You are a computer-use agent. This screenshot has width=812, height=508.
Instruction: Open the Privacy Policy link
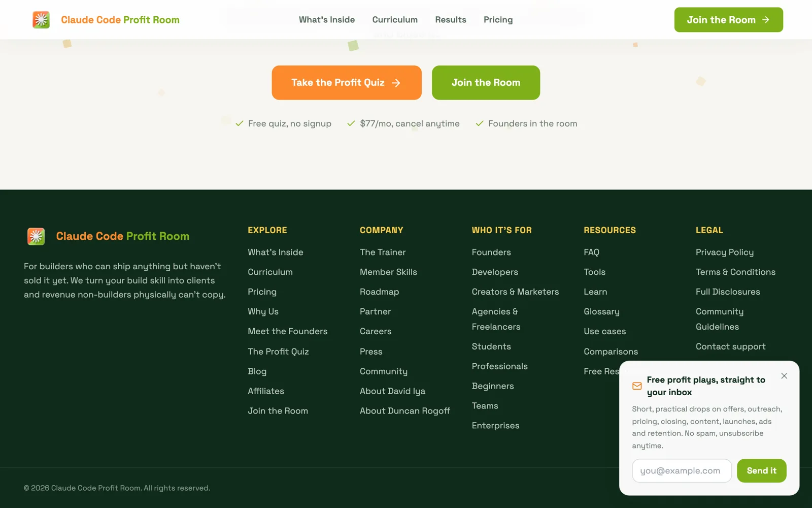pos(725,252)
